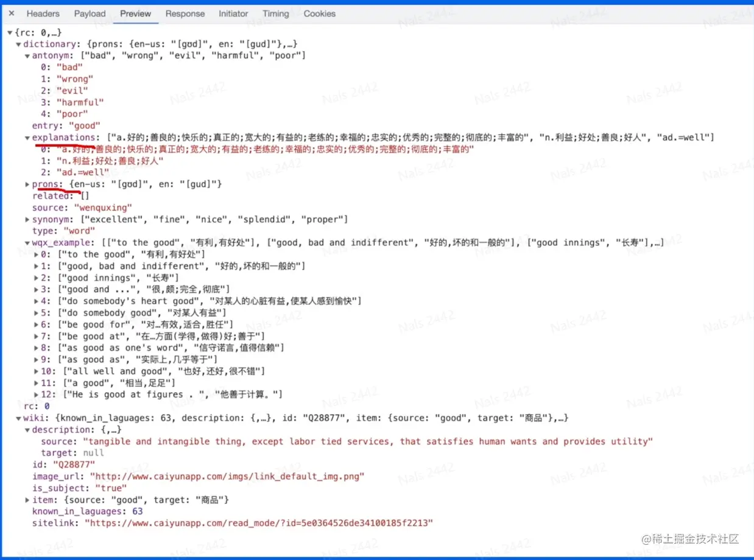
Task: Show the Timing tab
Action: 276,13
